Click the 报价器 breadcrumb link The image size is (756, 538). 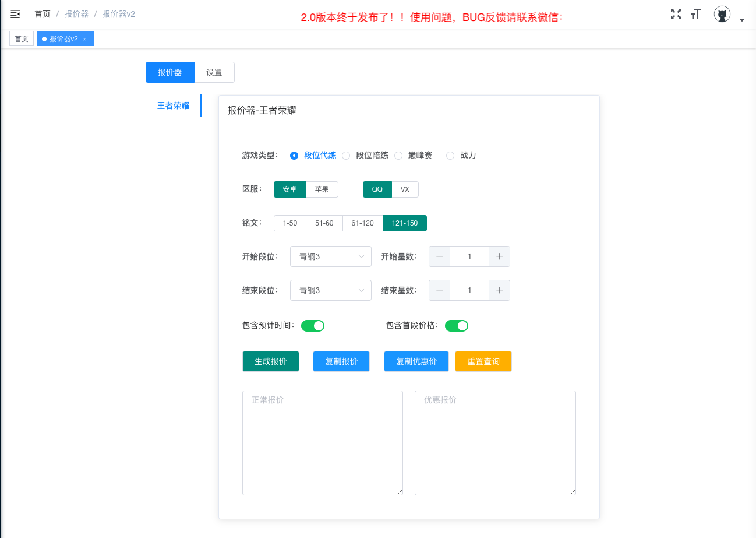(x=76, y=14)
